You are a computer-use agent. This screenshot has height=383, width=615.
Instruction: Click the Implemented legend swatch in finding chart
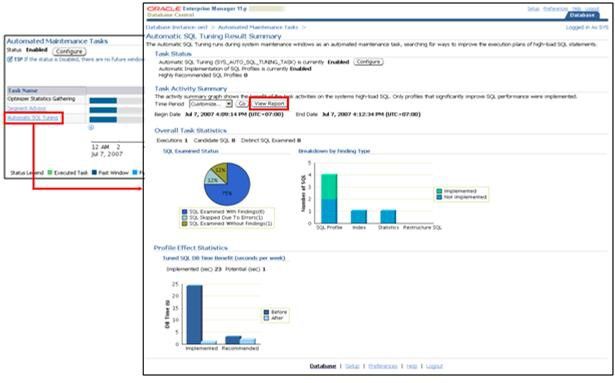[439, 191]
